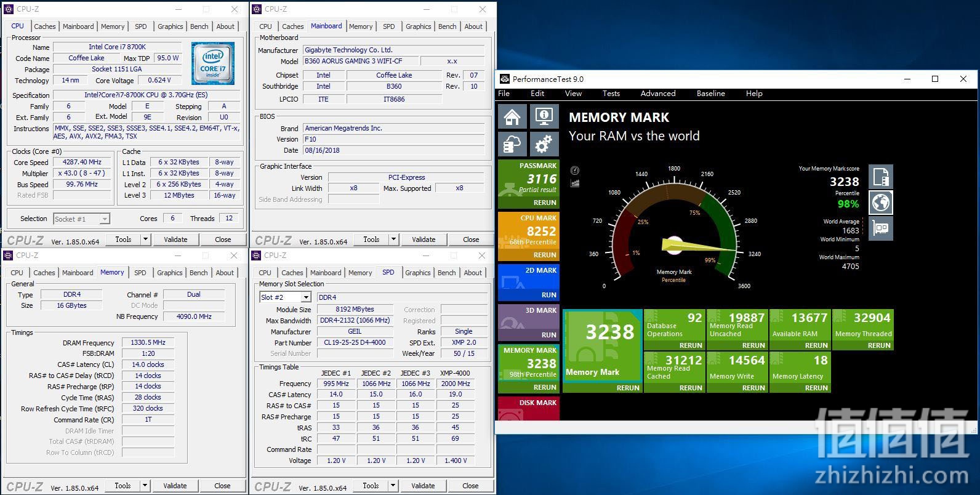Click the Part Number CL19-25-25 D4-4000 field
Viewport: 980px width, 495px height.
pos(355,343)
